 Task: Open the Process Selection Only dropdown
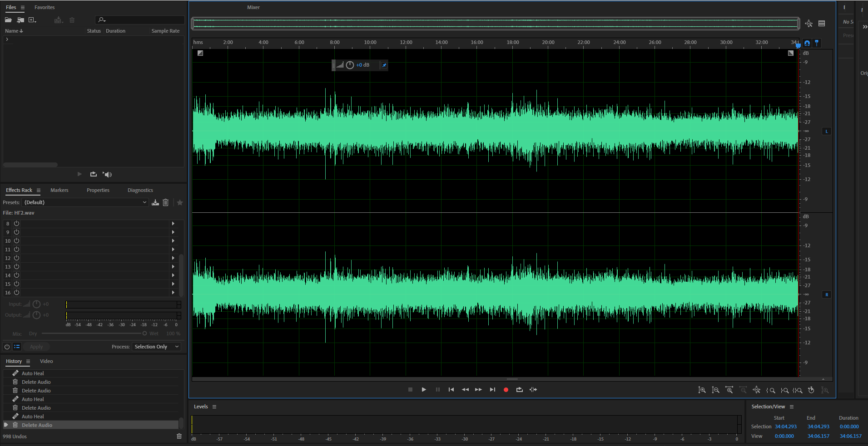click(157, 347)
